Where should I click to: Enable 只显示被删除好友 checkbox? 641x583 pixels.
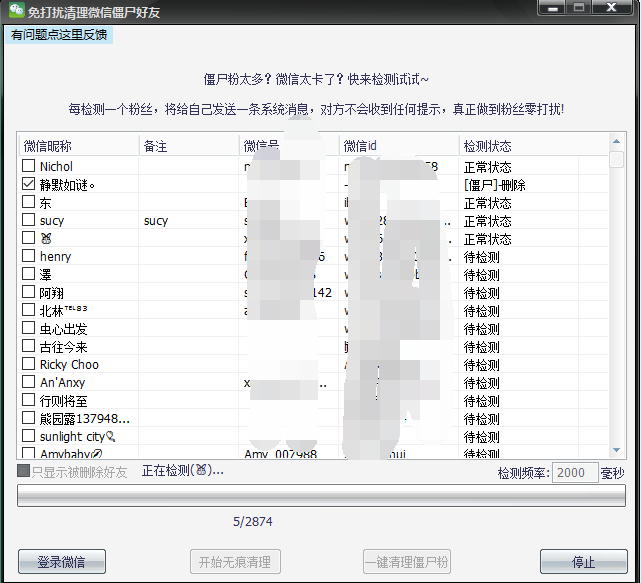(24, 471)
